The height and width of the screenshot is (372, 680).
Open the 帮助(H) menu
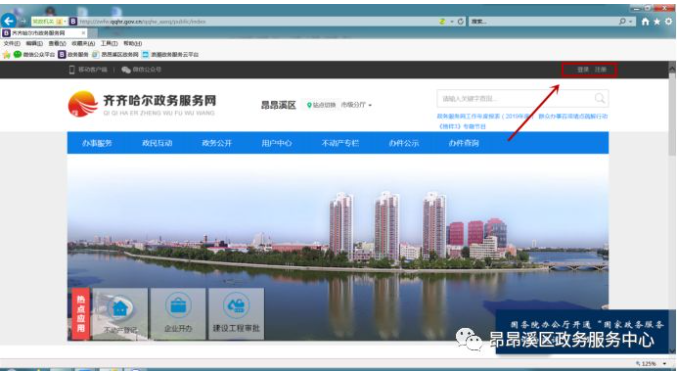pos(133,43)
